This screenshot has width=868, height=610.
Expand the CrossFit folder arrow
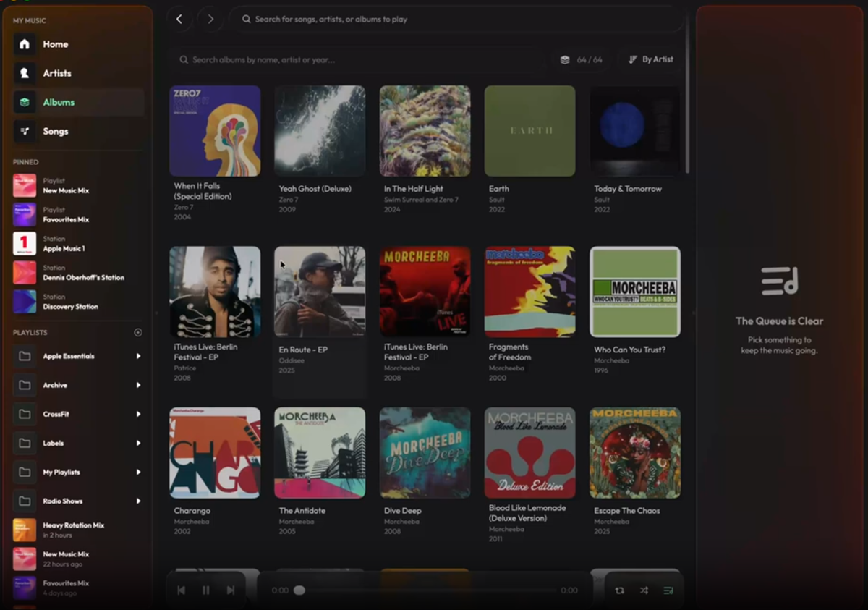click(x=138, y=414)
